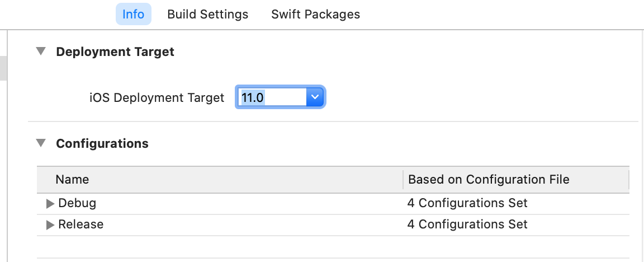Open the Swift Packages tab
This screenshot has width=644, height=262.
315,14
